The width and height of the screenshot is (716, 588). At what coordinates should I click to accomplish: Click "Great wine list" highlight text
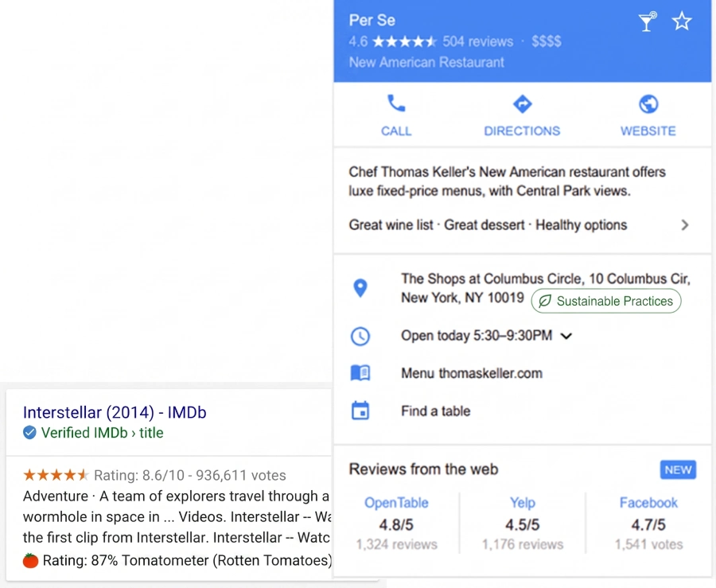391,225
